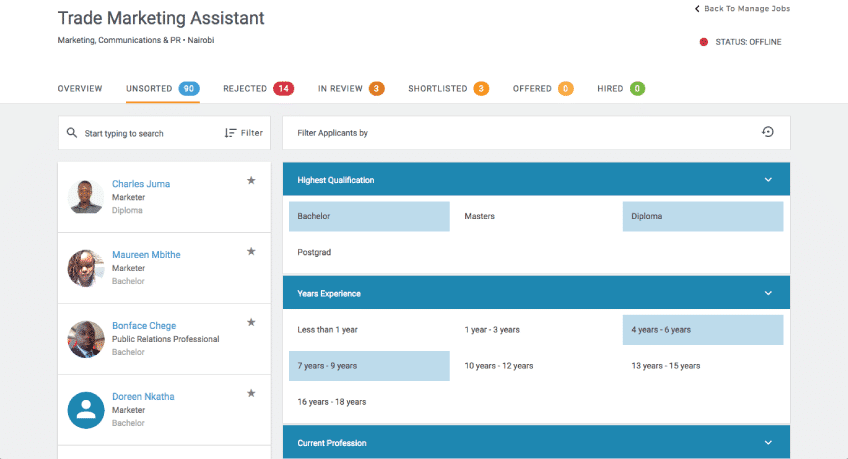The height and width of the screenshot is (459, 848).
Task: Select the Masters qualification option
Action: pos(480,216)
